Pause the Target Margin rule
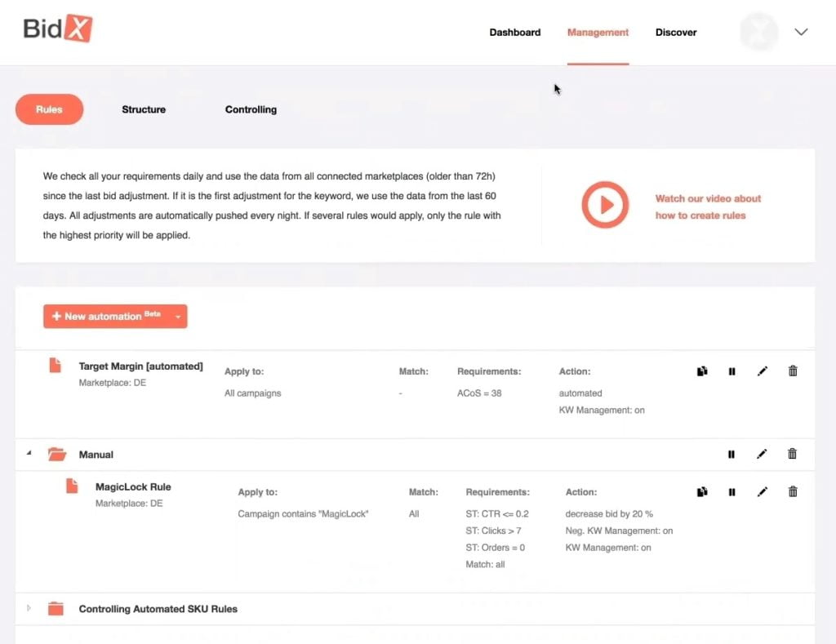This screenshot has height=644, width=836. (731, 371)
